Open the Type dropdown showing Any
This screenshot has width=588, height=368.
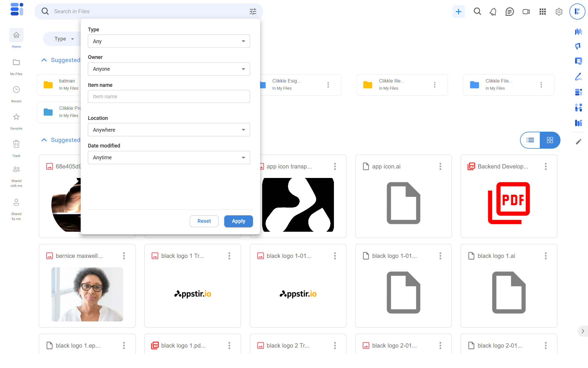point(169,41)
